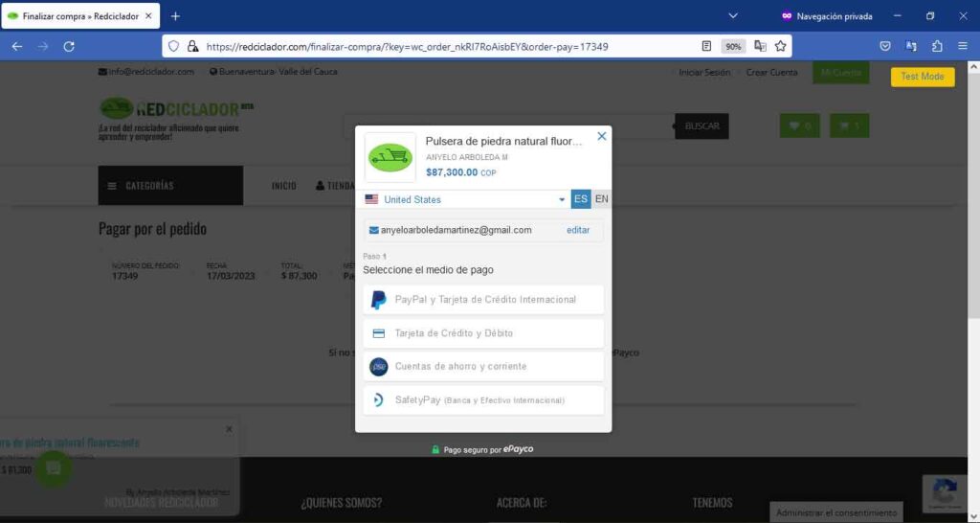The image size is (980, 523).
Task: Click the address bar URL field
Action: click(x=431, y=46)
